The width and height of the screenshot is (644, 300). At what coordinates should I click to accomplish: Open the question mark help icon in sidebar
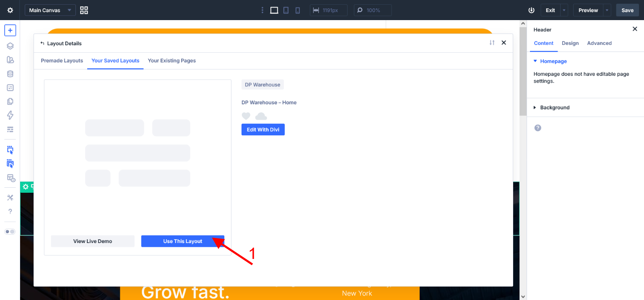[x=10, y=212]
